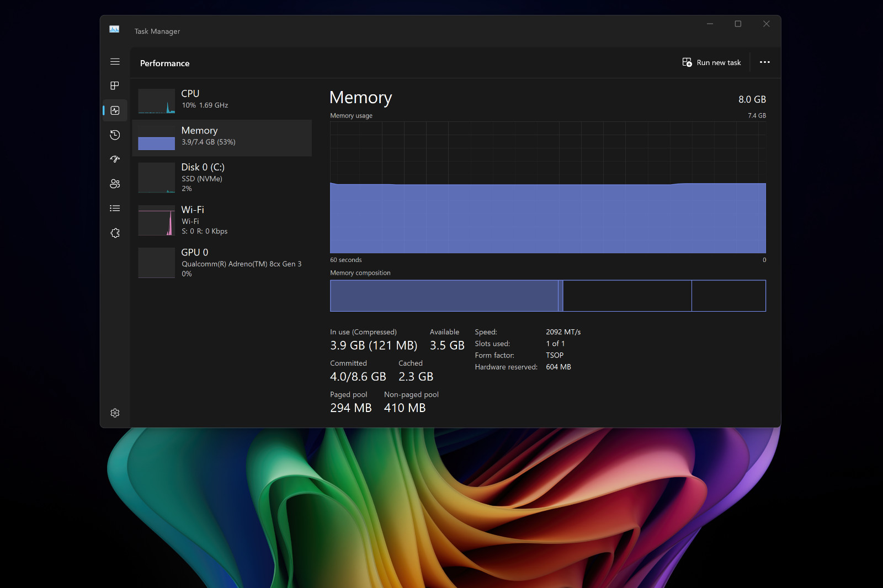
Task: Click the Wi-Fi throughput thumbnail graph
Action: tap(157, 220)
